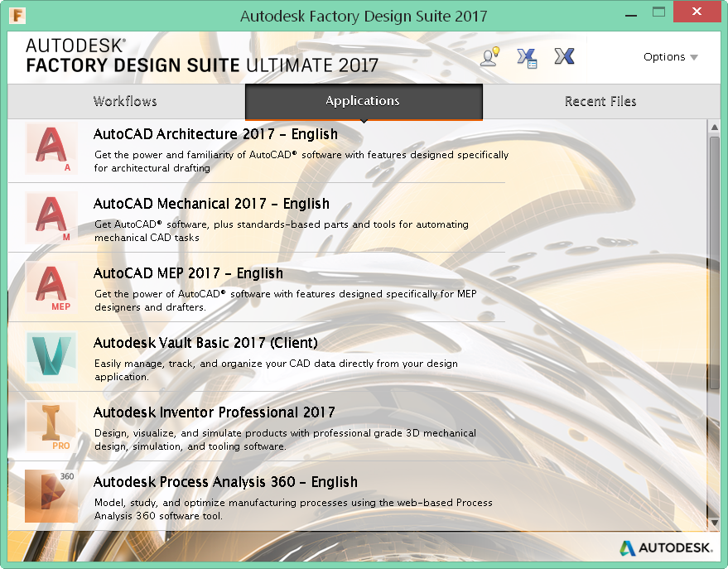Open AutoCAD Architecture 2017 – English title
The width and height of the screenshot is (728, 569).
click(215, 134)
